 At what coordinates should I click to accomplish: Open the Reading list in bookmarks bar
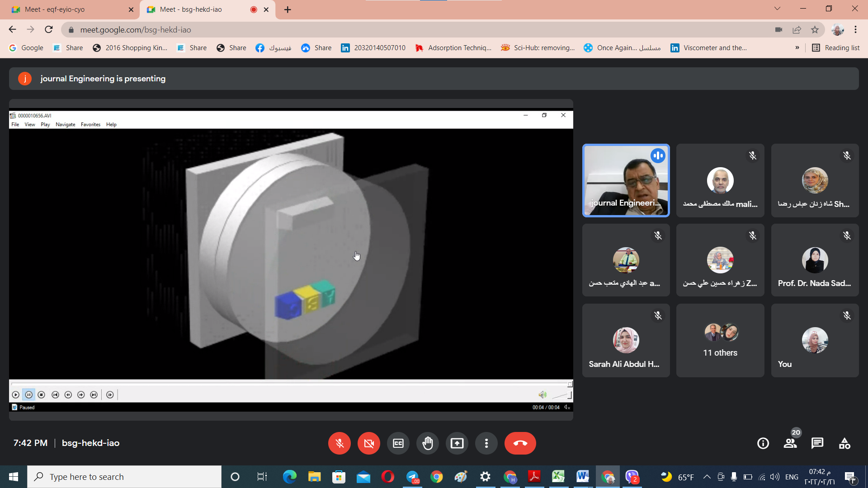[836, 48]
